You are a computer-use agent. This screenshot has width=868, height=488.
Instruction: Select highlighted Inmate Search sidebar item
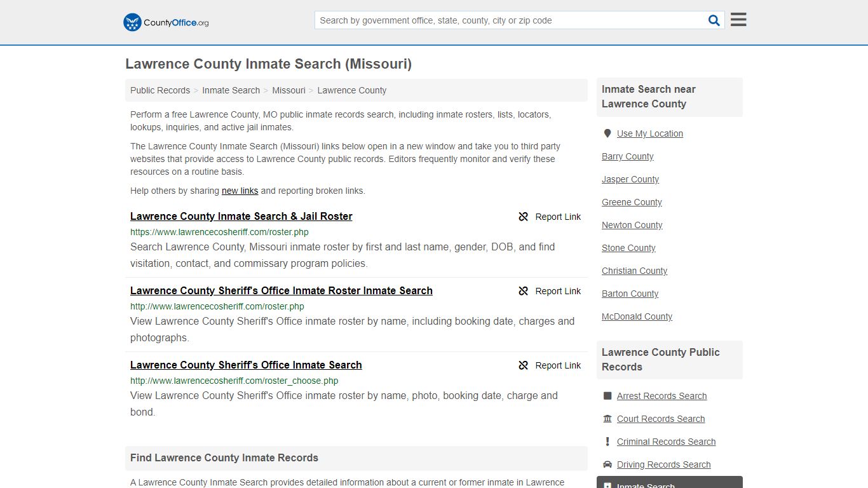pyautogui.click(x=670, y=483)
